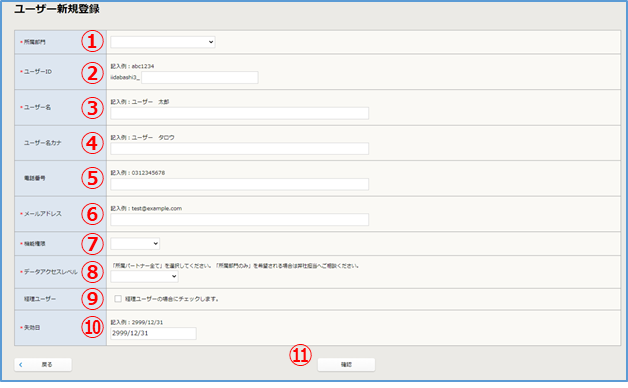Click the circled number 7 marker
628x388 pixels.
pyautogui.click(x=93, y=243)
